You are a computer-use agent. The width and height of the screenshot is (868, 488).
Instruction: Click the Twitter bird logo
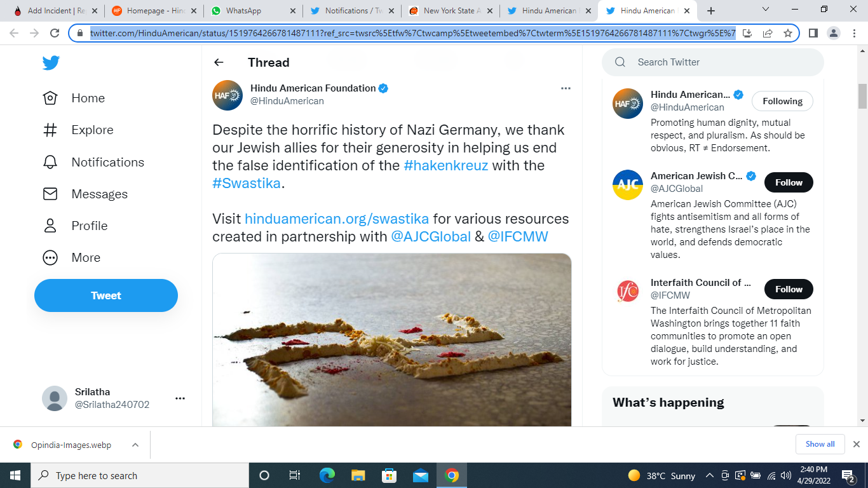tap(51, 63)
